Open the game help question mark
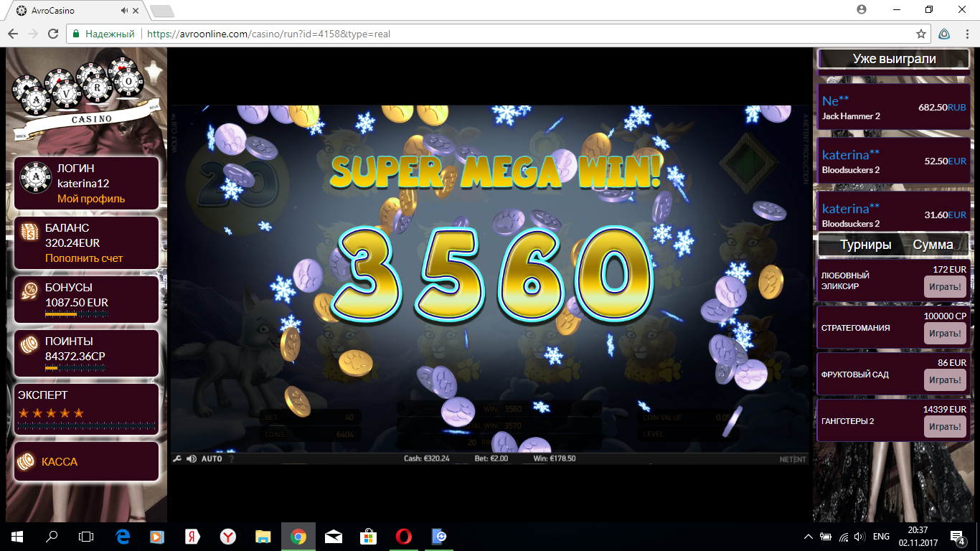 point(231,458)
